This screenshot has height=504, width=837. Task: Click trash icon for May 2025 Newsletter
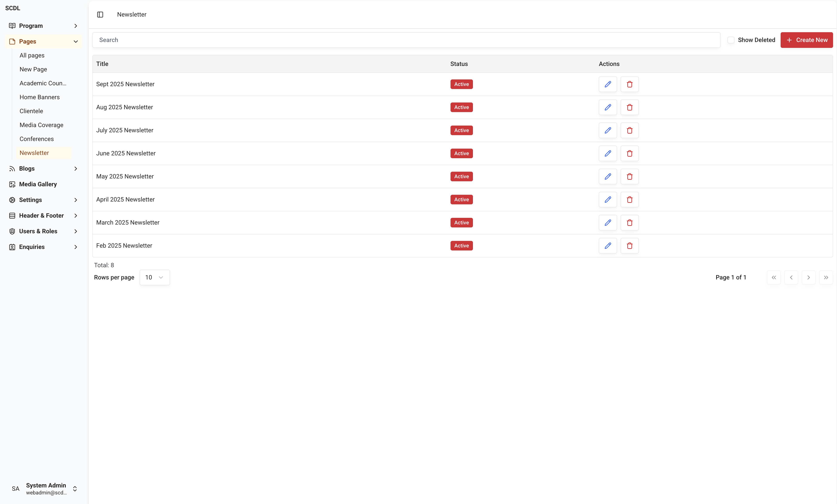(629, 176)
